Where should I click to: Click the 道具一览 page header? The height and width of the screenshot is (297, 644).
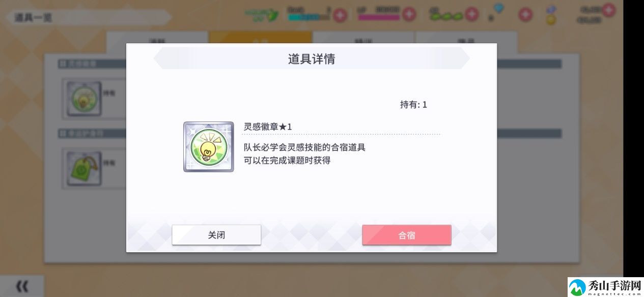[33, 18]
